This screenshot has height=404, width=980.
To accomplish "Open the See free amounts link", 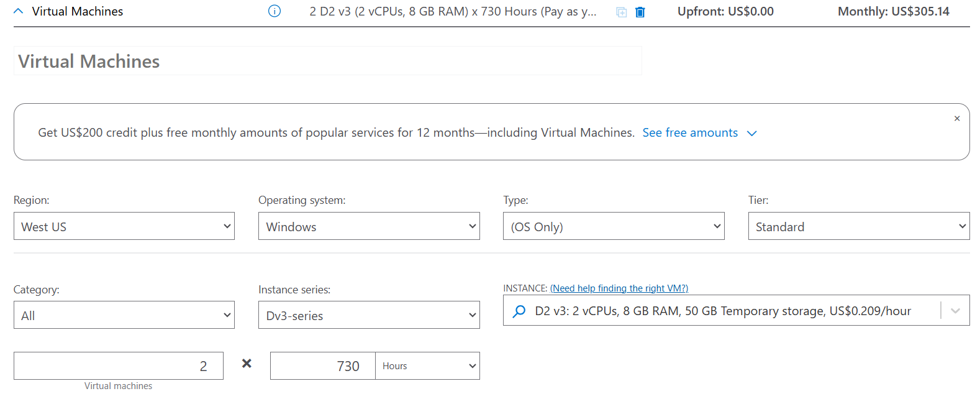I will [x=690, y=132].
